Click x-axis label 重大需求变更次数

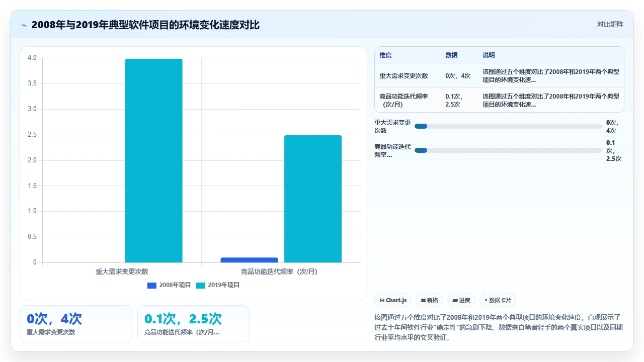[122, 271]
